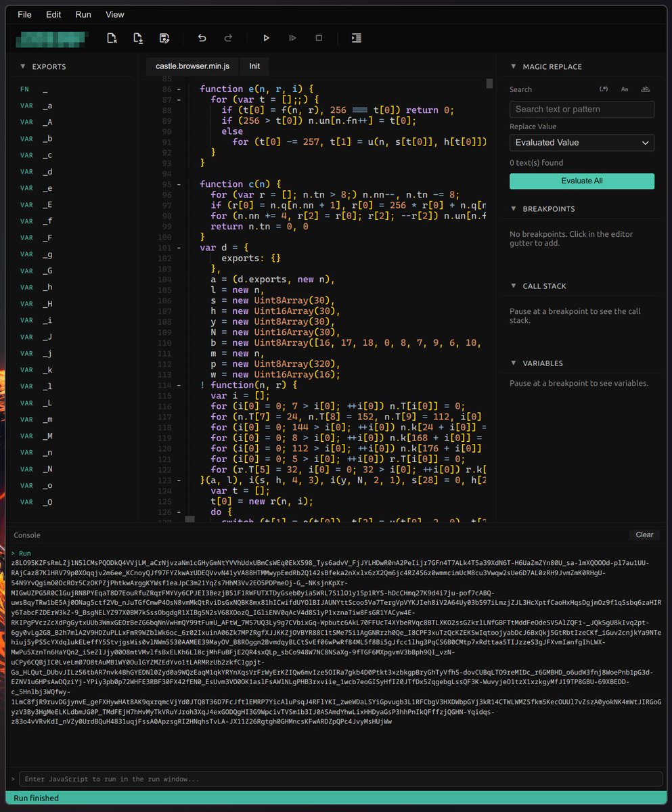Focus the Search text or pattern field
The image size is (672, 812).
[582, 109]
